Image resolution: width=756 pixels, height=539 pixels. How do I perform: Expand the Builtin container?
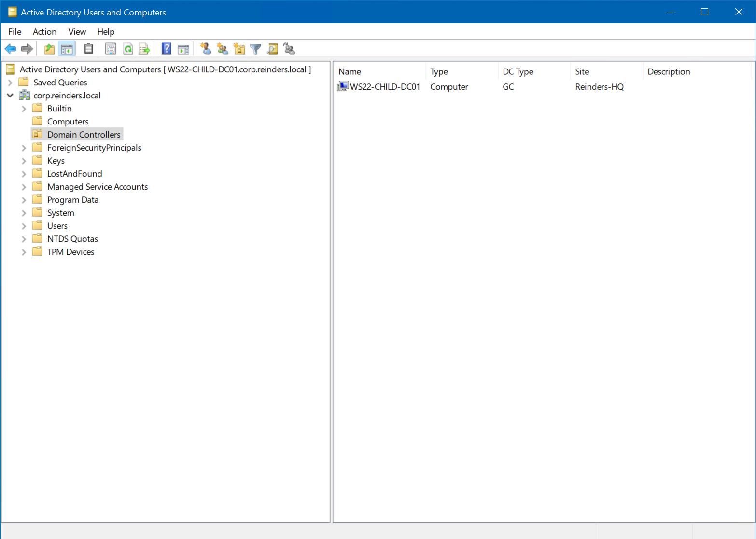tap(24, 109)
